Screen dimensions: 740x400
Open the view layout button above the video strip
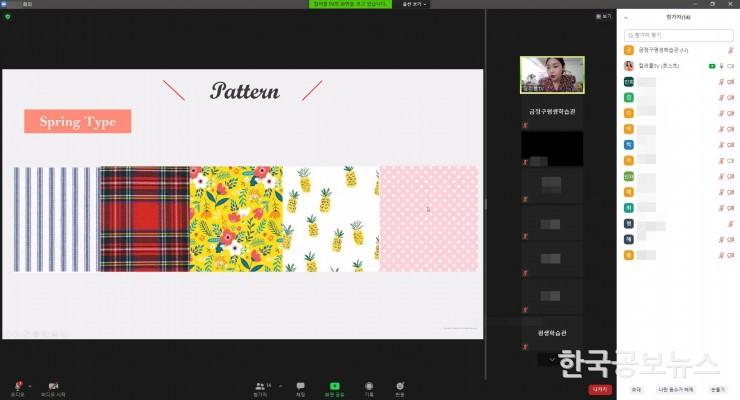(x=603, y=16)
